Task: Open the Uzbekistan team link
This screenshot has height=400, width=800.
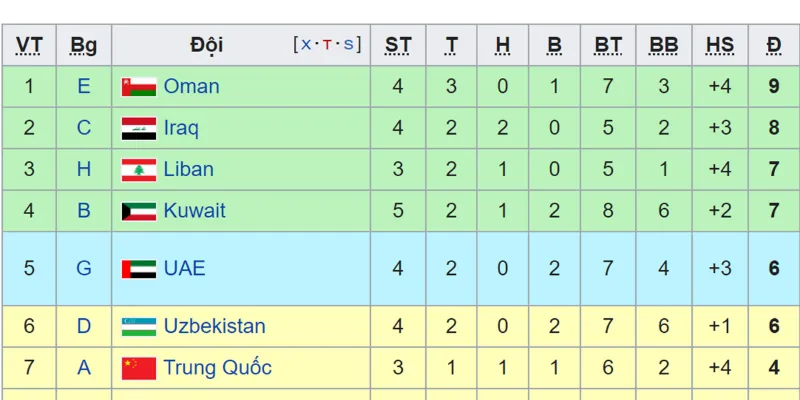Action: point(214,326)
